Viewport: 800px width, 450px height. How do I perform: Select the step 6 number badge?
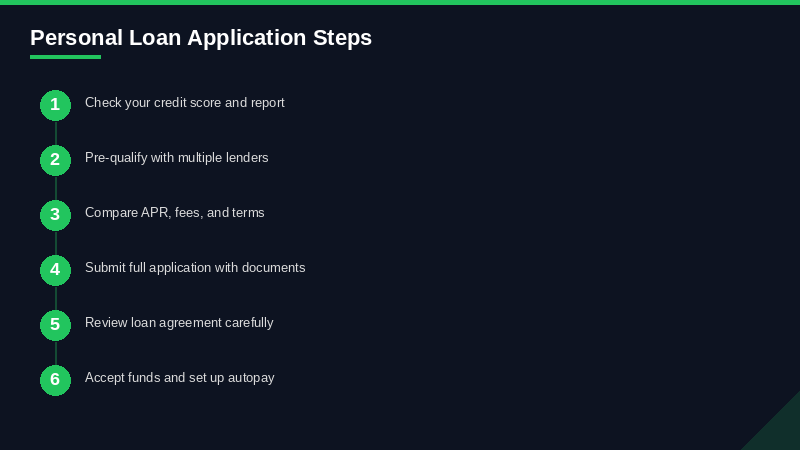pyautogui.click(x=55, y=380)
